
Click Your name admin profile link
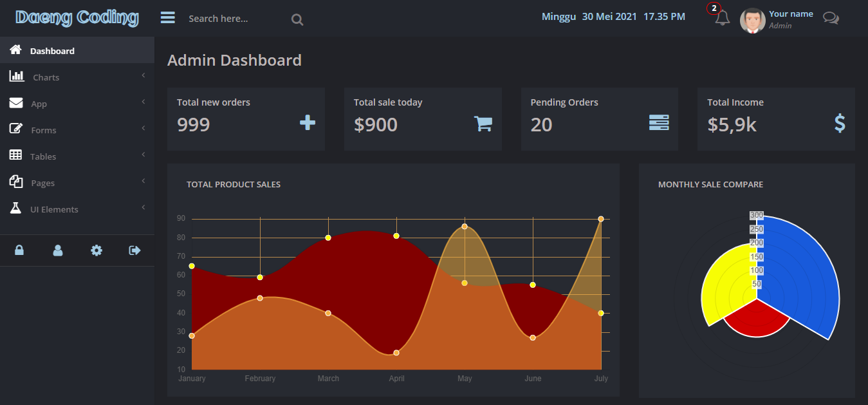click(x=790, y=18)
